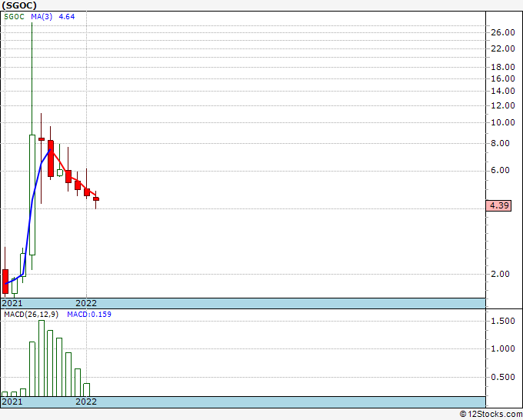Click the MA(3) indicator label

(42, 17)
